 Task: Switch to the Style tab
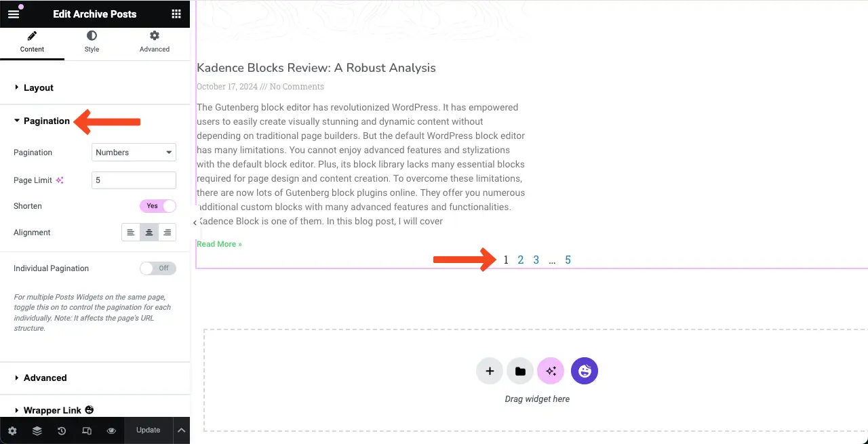tap(92, 42)
